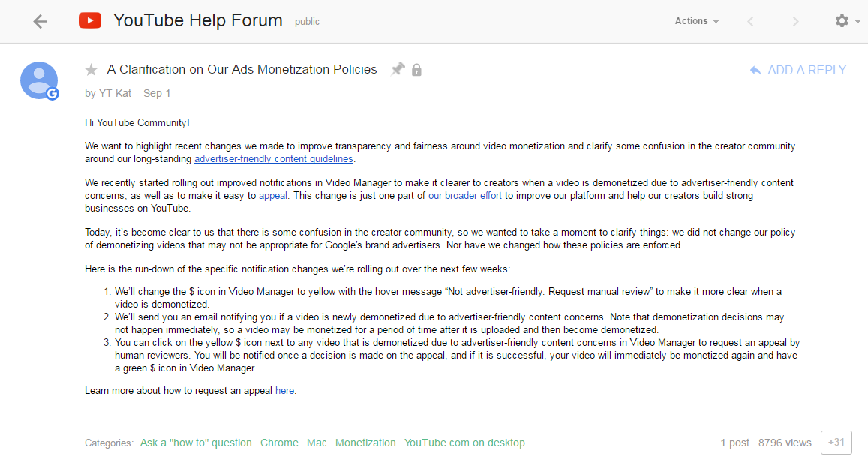Click the YouTube Help Forum title

tap(197, 20)
